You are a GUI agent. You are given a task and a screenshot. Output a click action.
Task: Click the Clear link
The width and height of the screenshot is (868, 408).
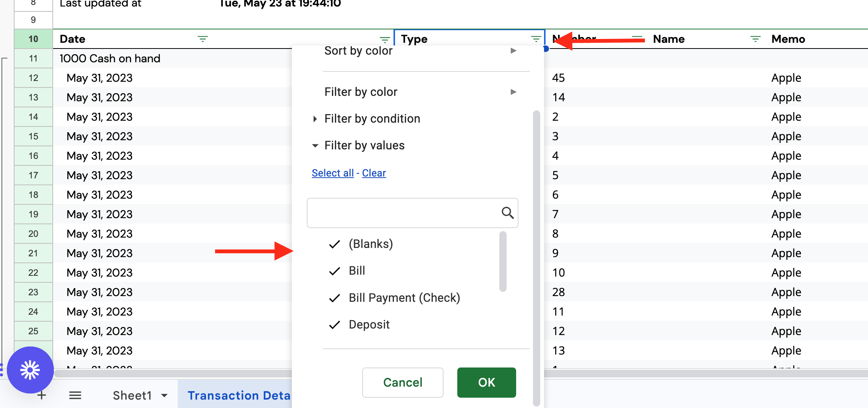(x=374, y=173)
